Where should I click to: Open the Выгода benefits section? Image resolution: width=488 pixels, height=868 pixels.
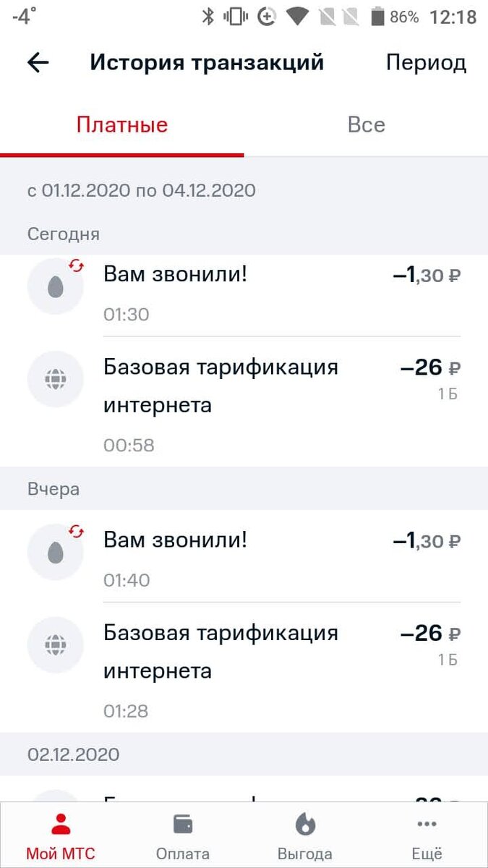pos(304,832)
